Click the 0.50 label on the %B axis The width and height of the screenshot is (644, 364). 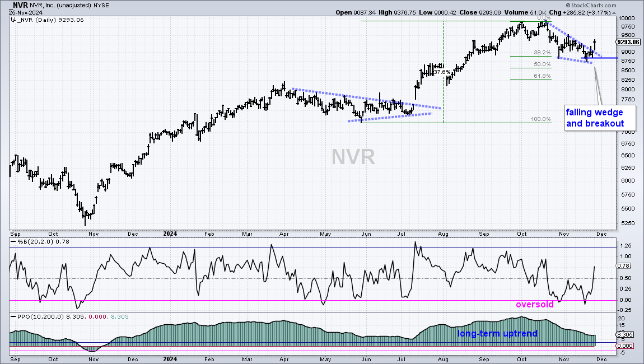pos(625,278)
